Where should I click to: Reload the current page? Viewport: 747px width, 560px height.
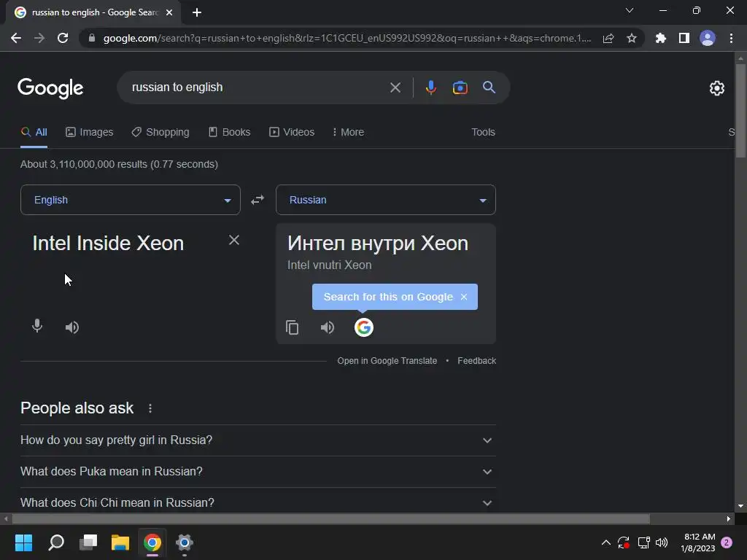(x=63, y=38)
